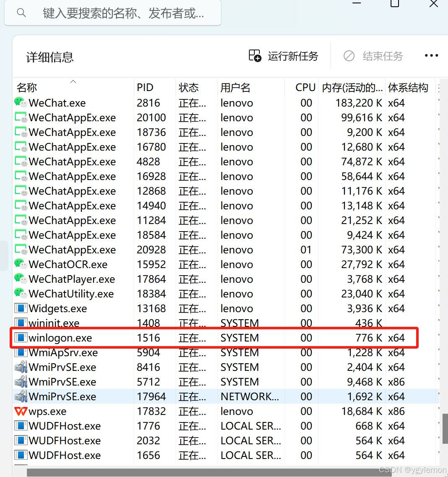Toggle sort order on 名称 column

coord(26,87)
